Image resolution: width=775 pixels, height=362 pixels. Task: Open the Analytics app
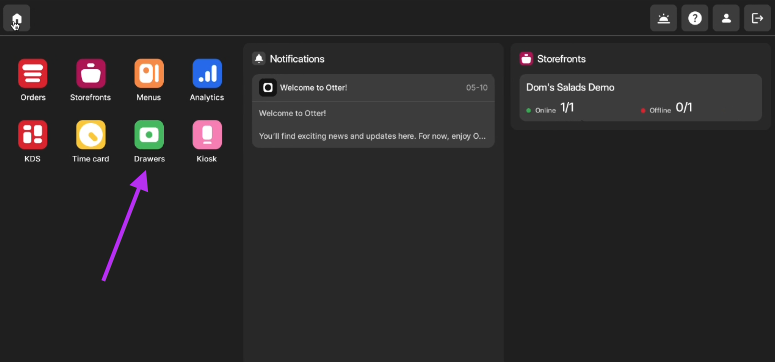(x=207, y=73)
